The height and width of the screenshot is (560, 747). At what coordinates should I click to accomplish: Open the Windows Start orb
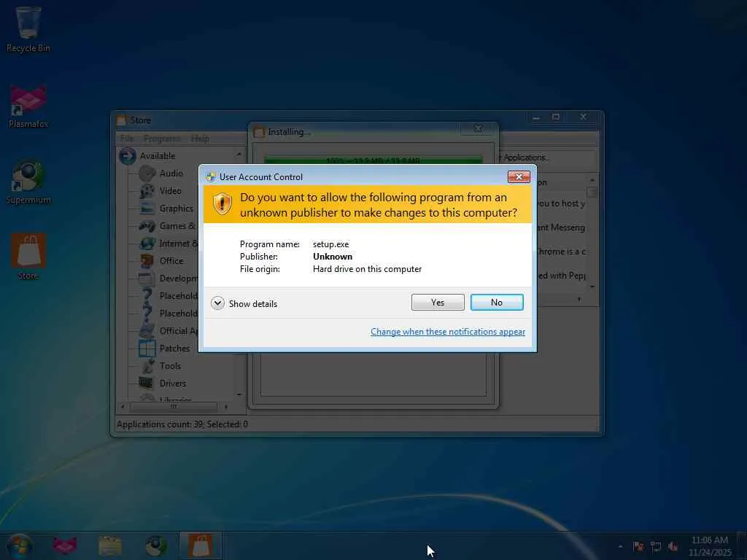click(20, 545)
